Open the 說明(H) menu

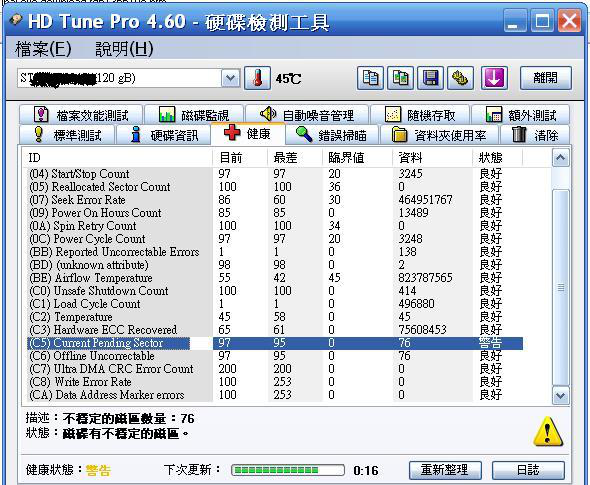(x=124, y=49)
